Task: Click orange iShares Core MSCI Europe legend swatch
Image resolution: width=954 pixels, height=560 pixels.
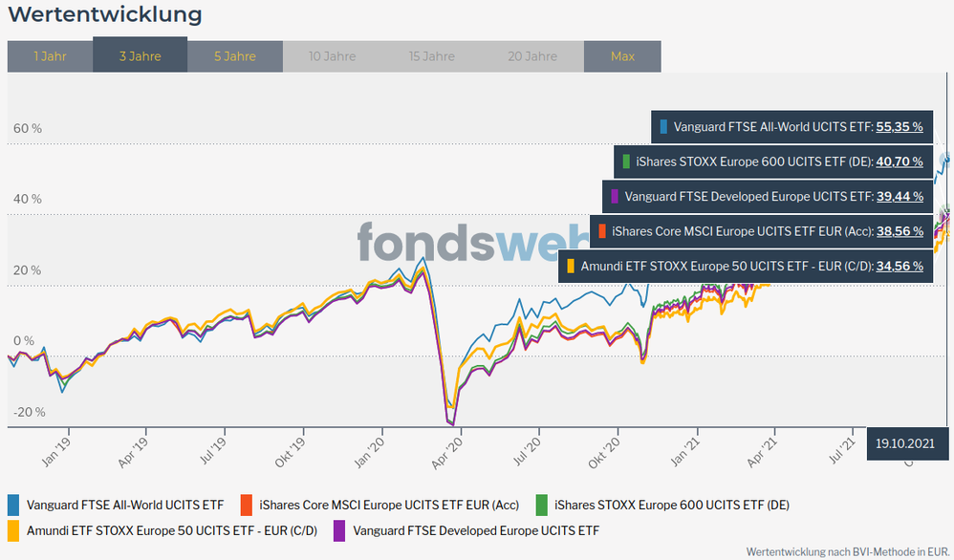Action: pyautogui.click(x=246, y=505)
